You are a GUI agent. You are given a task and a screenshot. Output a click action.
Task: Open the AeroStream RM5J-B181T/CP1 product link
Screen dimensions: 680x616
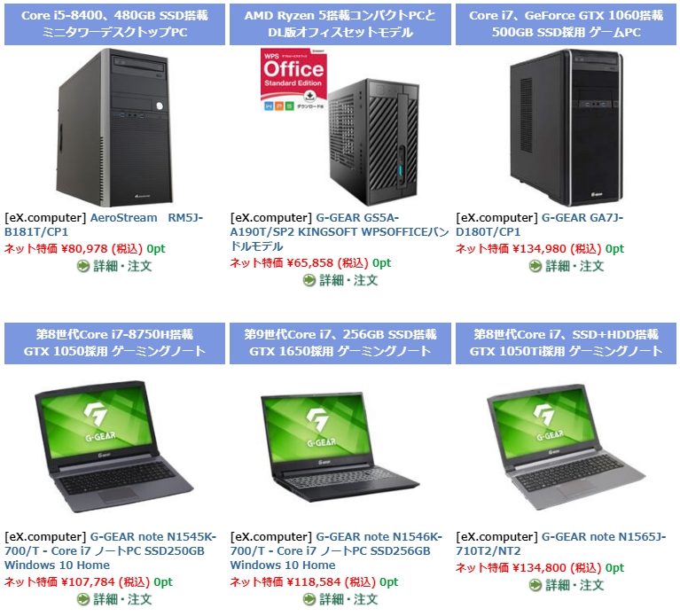(104, 224)
